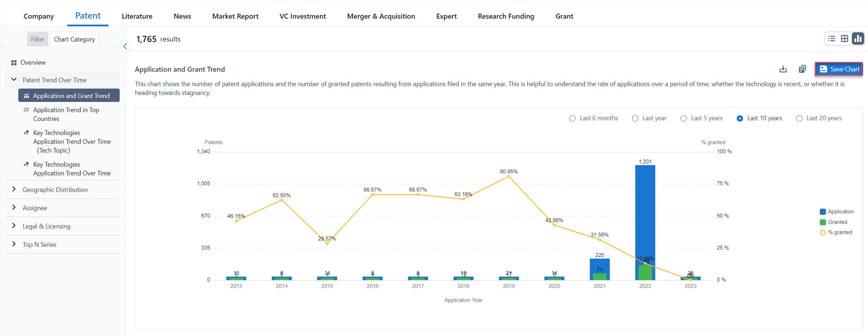Click the Overview grid icon
The height and width of the screenshot is (336, 868).
(14, 63)
